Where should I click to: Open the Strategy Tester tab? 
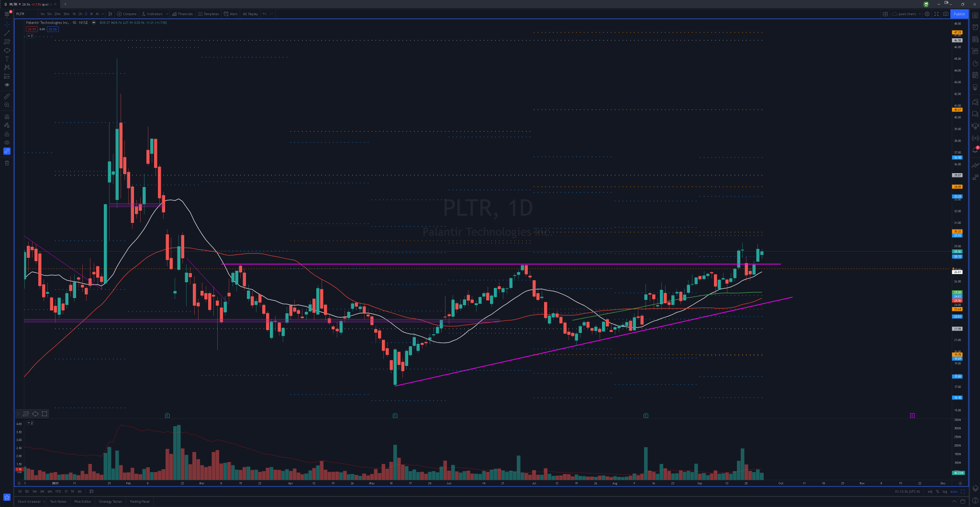111,502
